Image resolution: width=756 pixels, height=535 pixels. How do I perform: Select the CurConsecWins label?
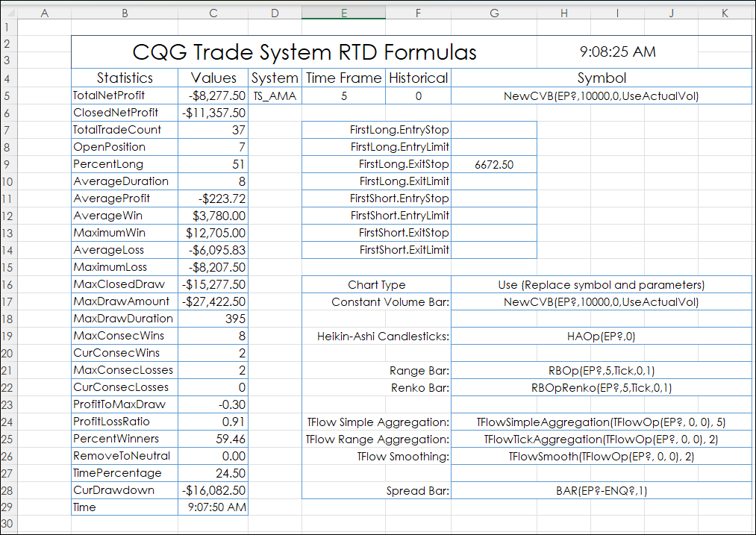[x=125, y=353]
